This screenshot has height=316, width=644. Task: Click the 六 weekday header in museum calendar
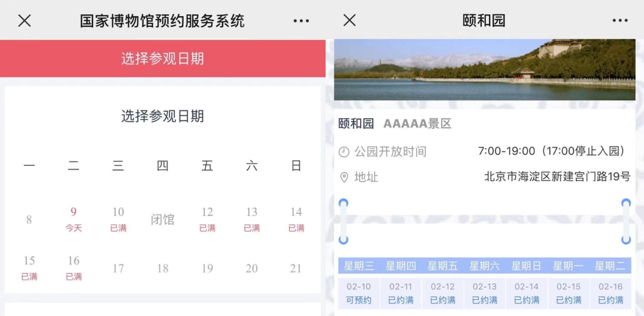252,166
